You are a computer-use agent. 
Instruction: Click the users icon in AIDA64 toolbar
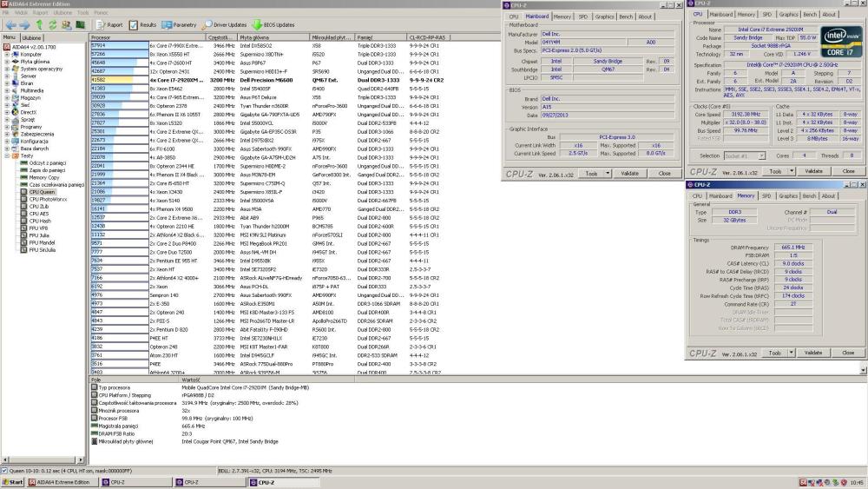(x=67, y=25)
